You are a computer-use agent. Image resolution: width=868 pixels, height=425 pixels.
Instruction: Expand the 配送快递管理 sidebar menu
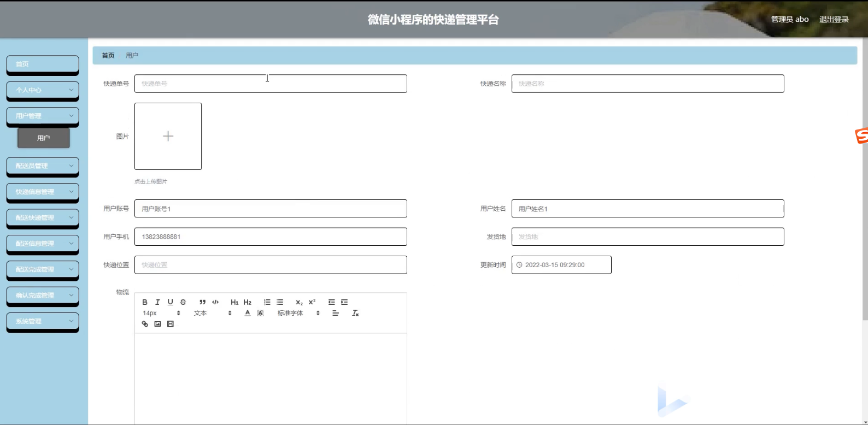[43, 217]
